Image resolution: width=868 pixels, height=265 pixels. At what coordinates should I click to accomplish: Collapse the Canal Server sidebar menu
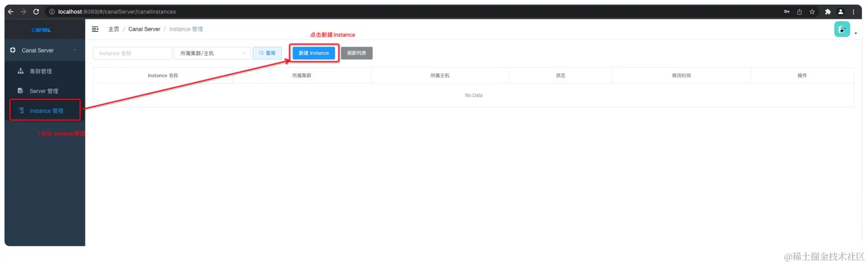[44, 51]
